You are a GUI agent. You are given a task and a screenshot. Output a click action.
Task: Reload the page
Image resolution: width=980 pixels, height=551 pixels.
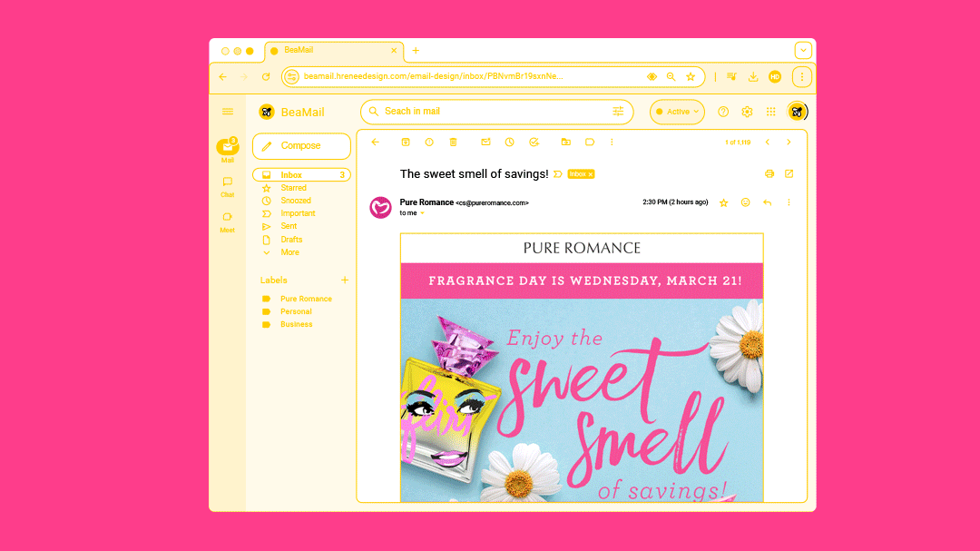[266, 77]
